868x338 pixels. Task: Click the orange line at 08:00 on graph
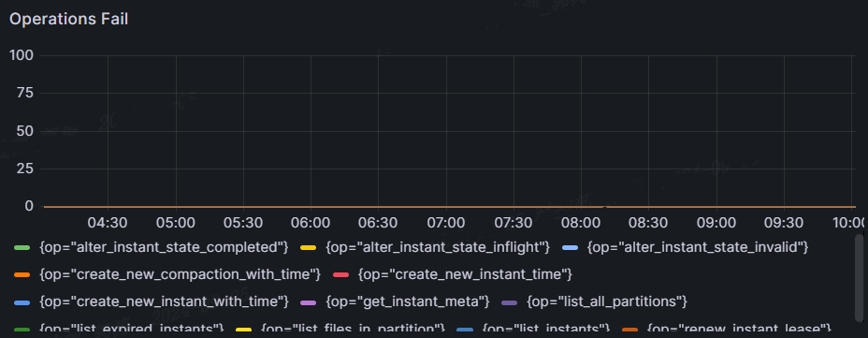point(582,207)
